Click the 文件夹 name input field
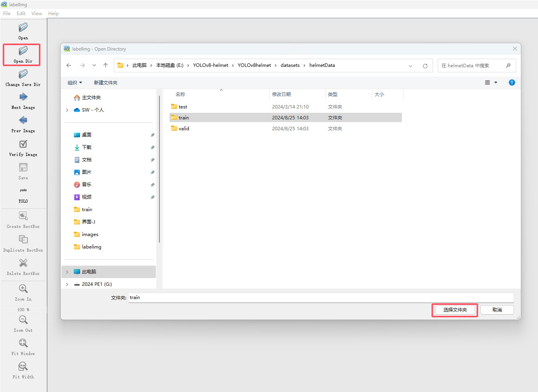Screen dimensions: 538x392 tap(321, 297)
